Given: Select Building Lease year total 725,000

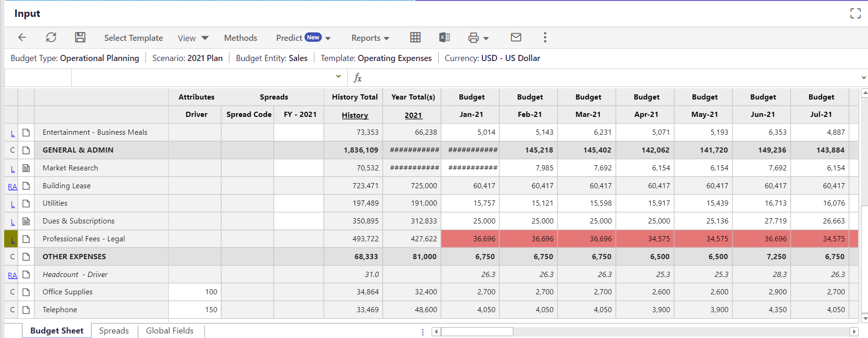Looking at the screenshot, I should pyautogui.click(x=412, y=186).
